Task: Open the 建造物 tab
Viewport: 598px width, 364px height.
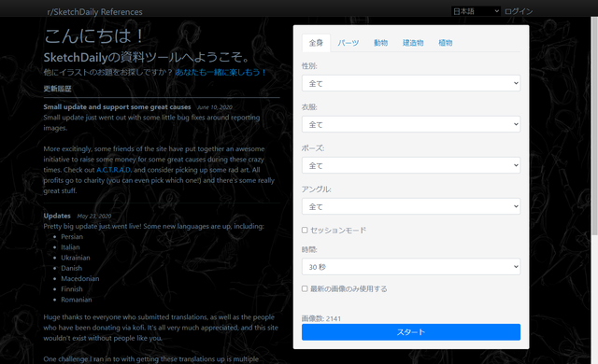Action: coord(413,43)
